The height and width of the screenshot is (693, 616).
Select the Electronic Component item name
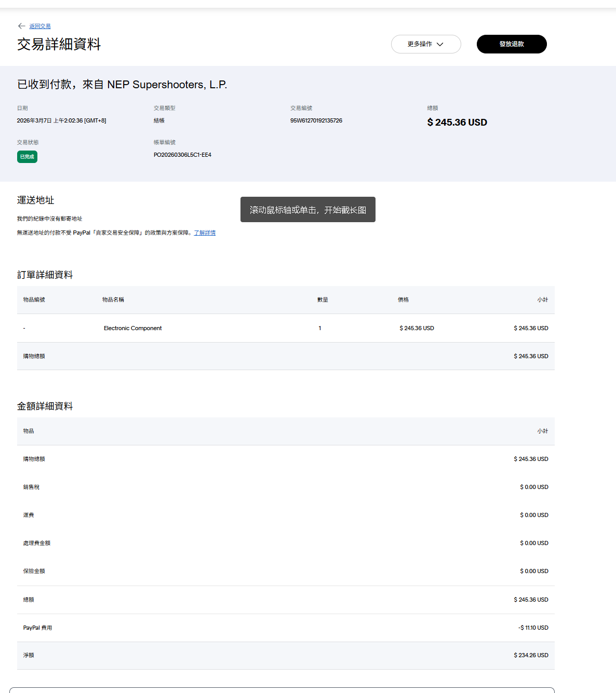click(x=132, y=328)
